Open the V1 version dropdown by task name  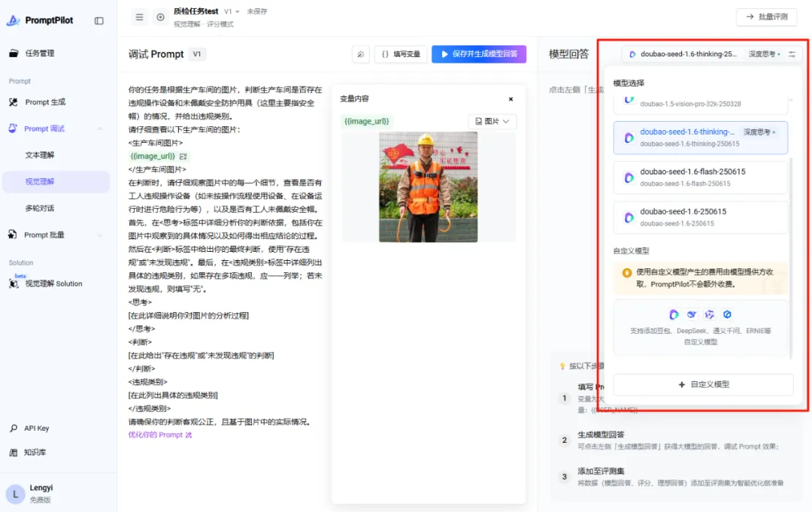point(232,11)
